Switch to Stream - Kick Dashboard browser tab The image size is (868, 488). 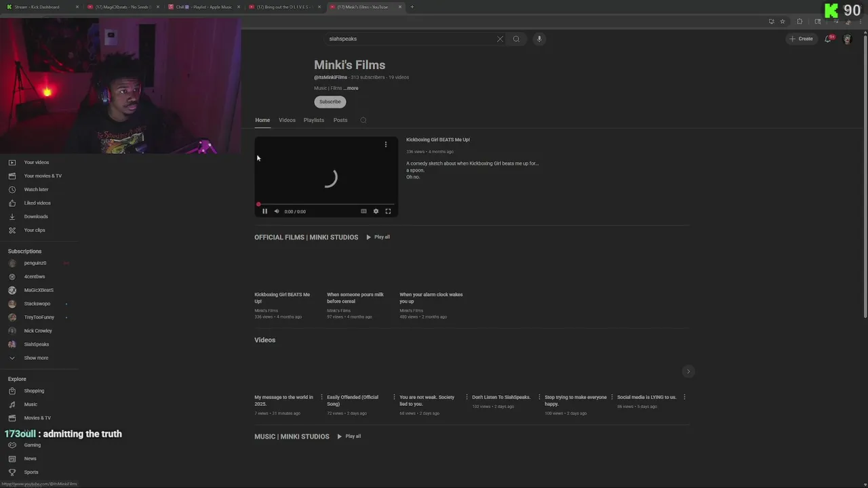click(42, 7)
